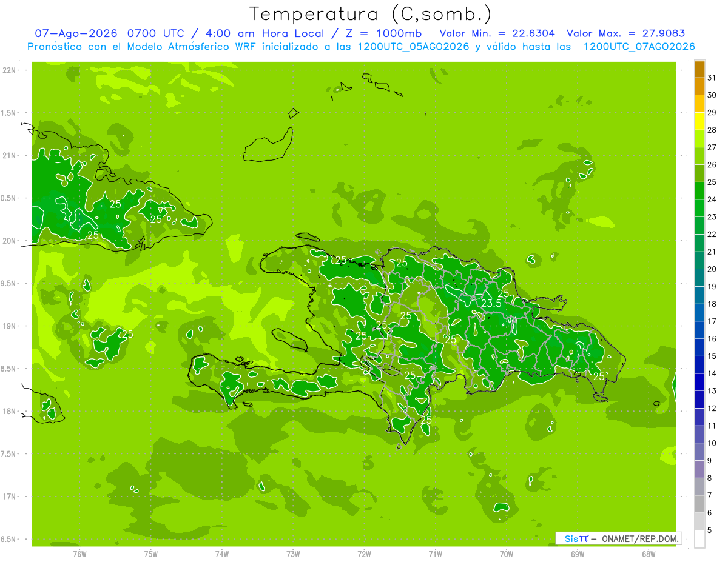728x562 pixels.
Task: Click the colorbar label "23"
Action: pyautogui.click(x=712, y=217)
